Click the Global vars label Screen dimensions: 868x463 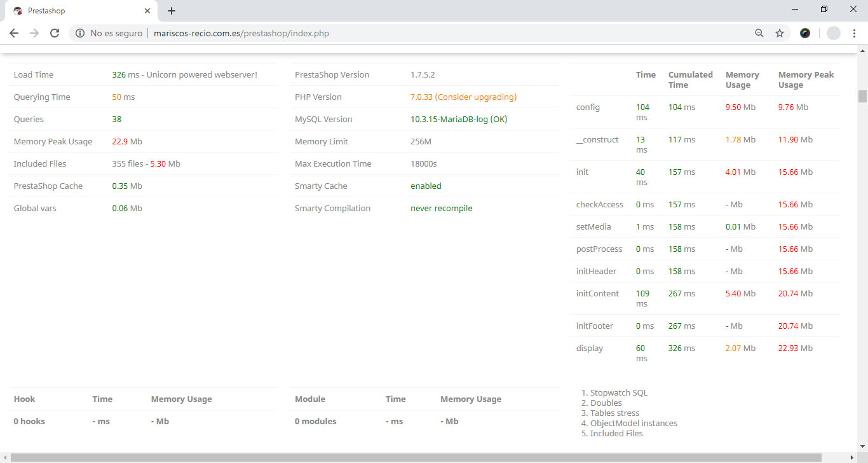(x=35, y=209)
